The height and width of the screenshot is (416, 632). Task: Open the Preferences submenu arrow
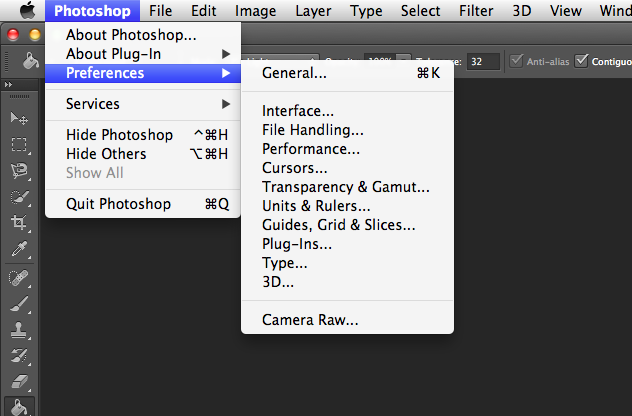[x=226, y=73]
